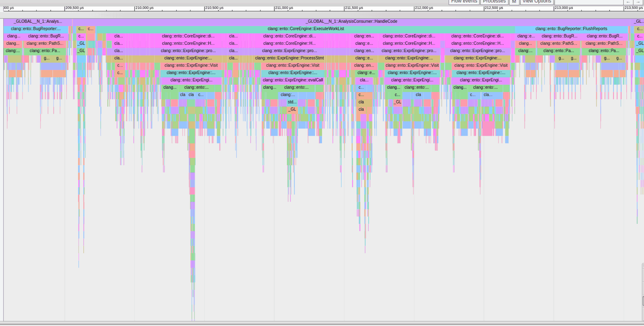
Task: Select the CoreEngine::ExecuteWorkList slice
Action: pyautogui.click(x=306, y=28)
